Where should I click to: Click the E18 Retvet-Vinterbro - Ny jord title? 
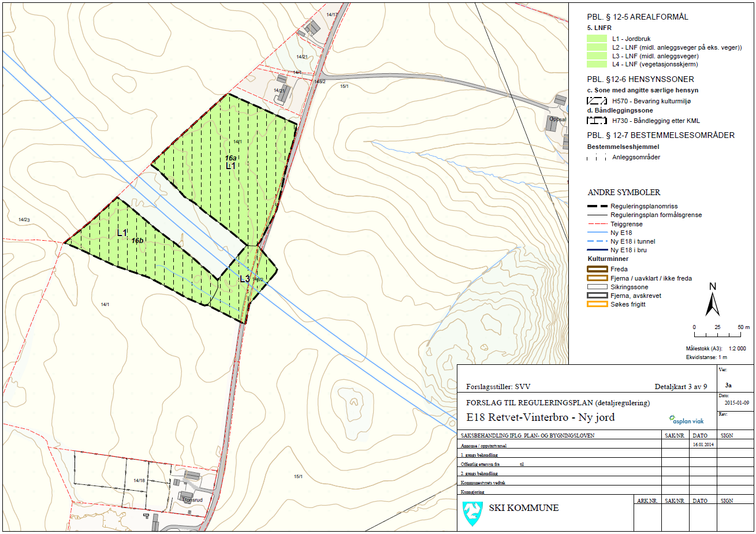pyautogui.click(x=541, y=417)
